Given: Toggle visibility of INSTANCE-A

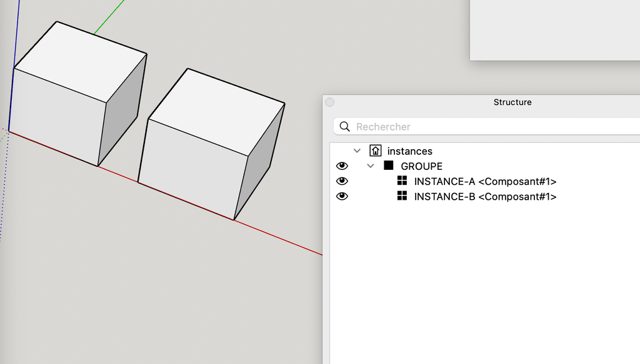Looking at the screenshot, I should [342, 181].
